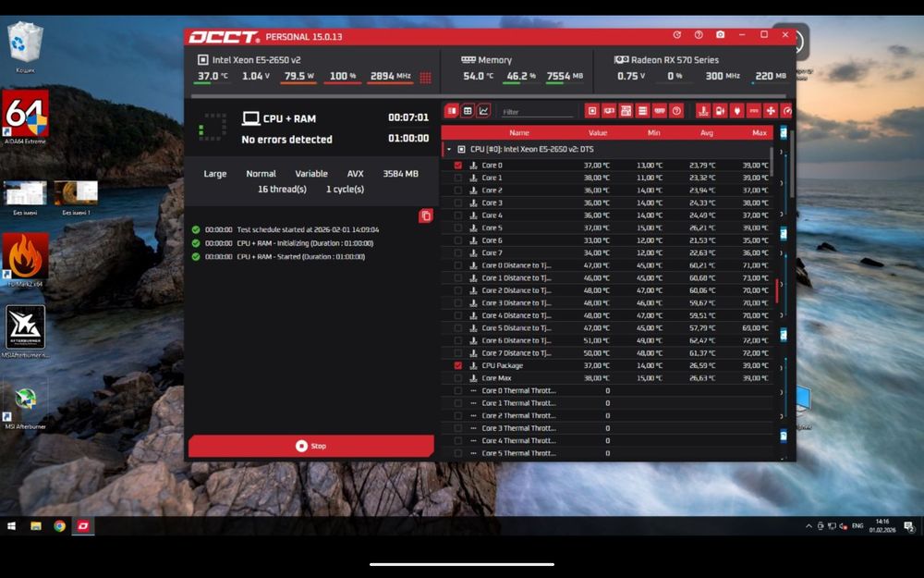This screenshot has height=578, width=924.
Task: Copy test log with red clipboard icon
Action: pyautogui.click(x=425, y=215)
